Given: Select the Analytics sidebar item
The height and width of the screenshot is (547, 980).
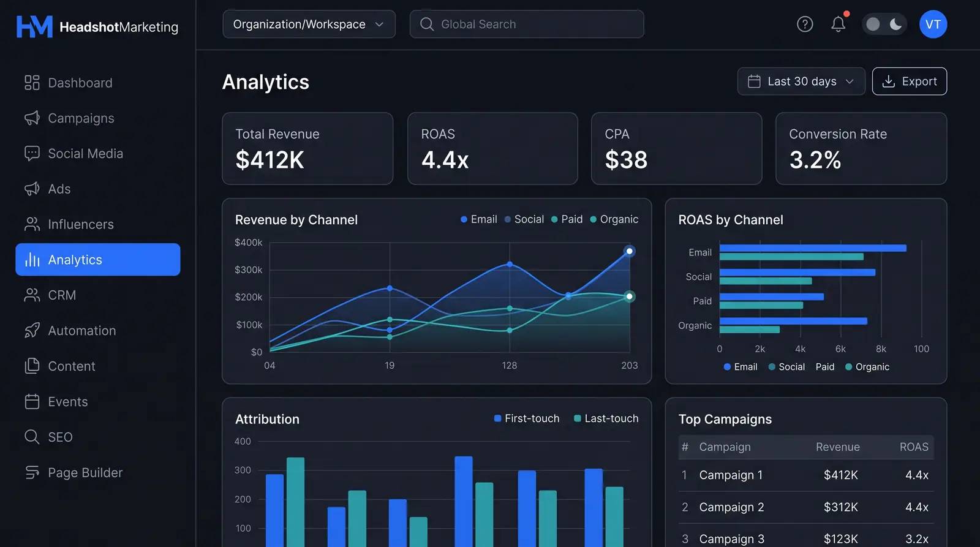Looking at the screenshot, I should (x=98, y=260).
